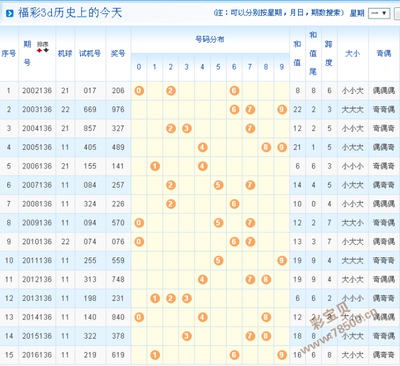
Task: Click the 和值尾 column header
Action: [x=313, y=53]
